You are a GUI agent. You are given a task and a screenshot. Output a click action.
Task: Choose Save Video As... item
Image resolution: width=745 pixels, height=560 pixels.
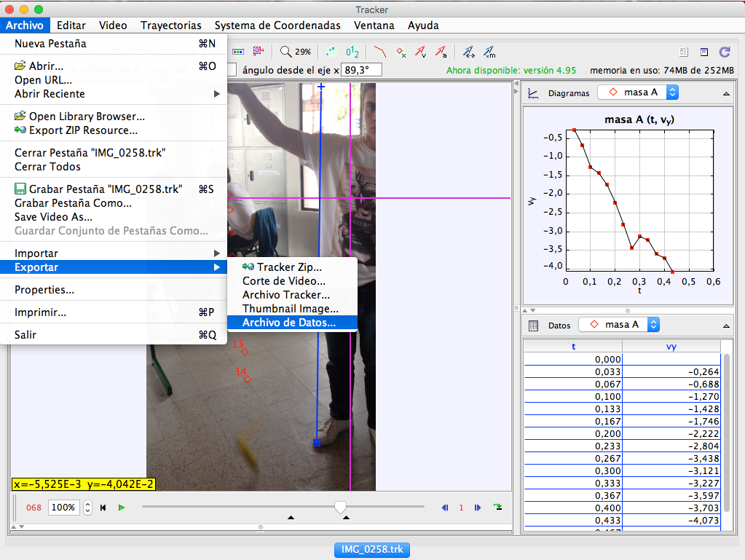coord(114,216)
